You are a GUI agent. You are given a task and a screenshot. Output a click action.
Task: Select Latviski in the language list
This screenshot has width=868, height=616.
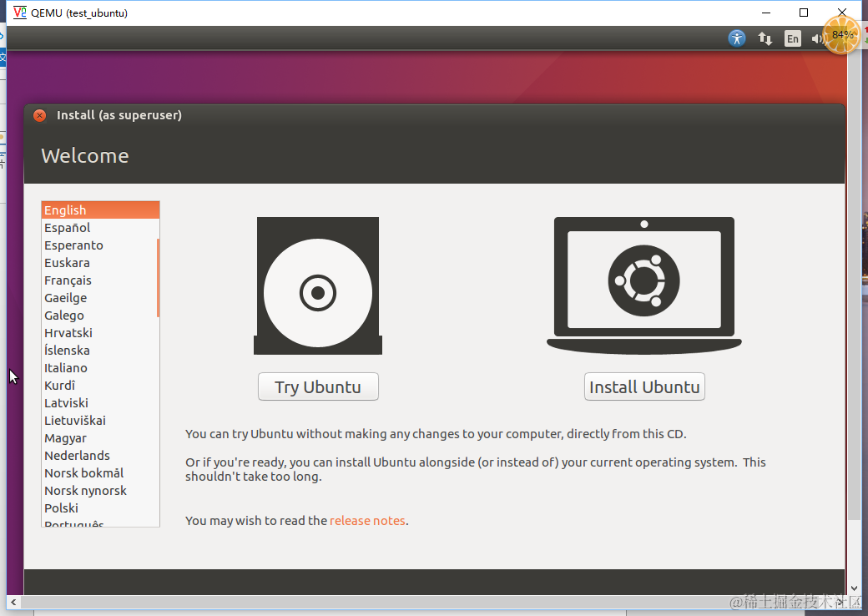coord(100,403)
